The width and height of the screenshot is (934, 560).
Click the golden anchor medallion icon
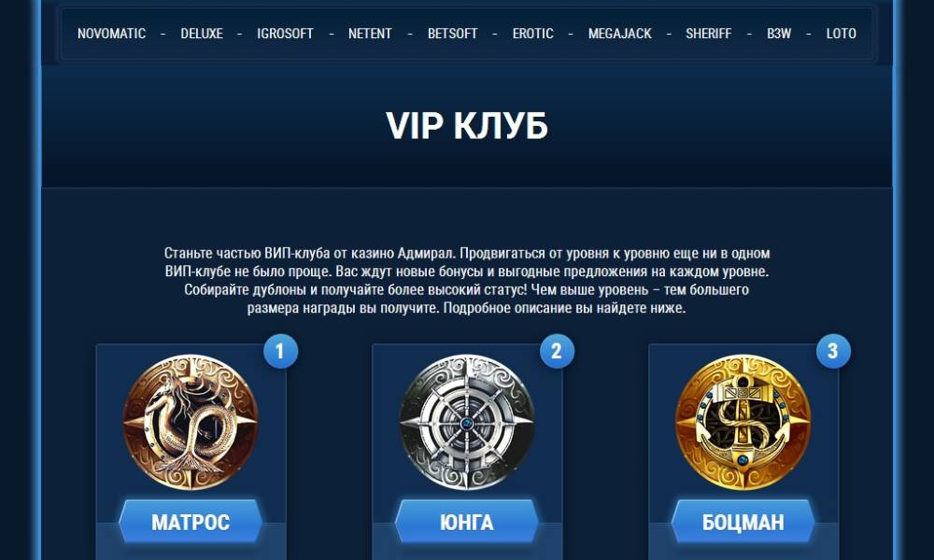[x=743, y=422]
